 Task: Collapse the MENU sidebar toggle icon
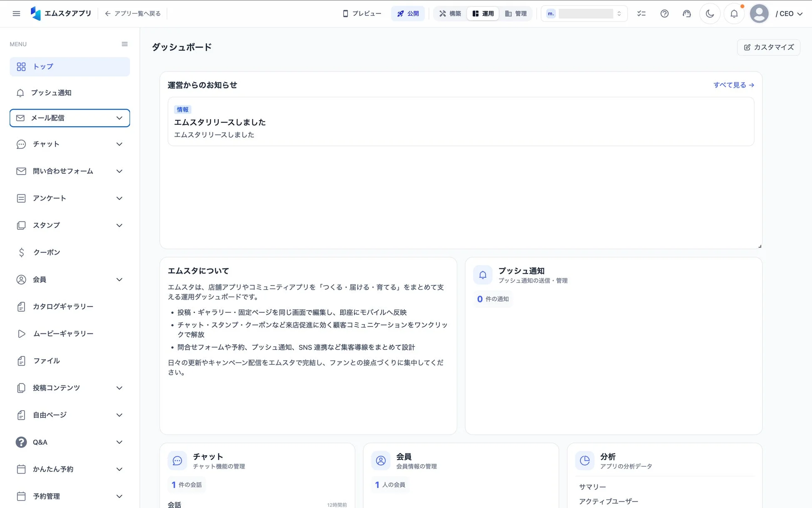click(125, 44)
